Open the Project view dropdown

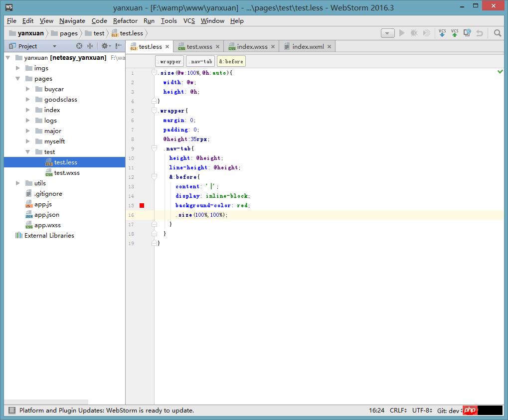pyautogui.click(x=54, y=46)
